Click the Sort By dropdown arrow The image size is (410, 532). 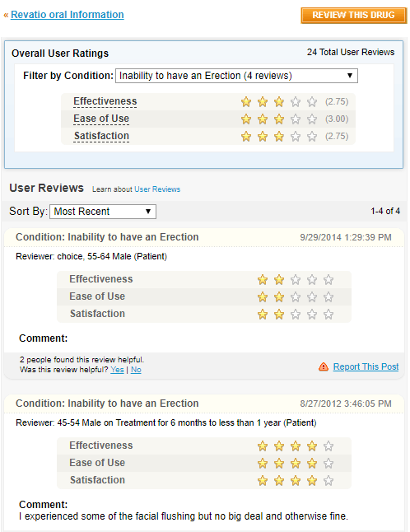click(148, 212)
